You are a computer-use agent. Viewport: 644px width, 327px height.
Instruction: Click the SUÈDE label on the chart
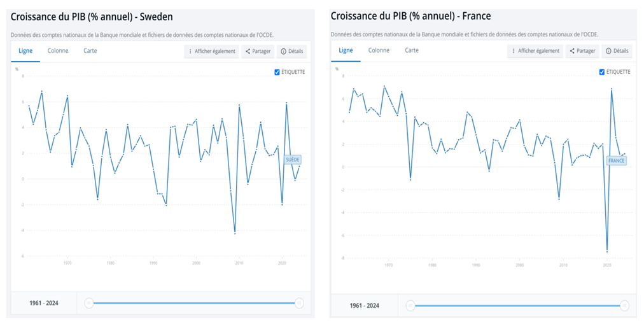coord(293,160)
